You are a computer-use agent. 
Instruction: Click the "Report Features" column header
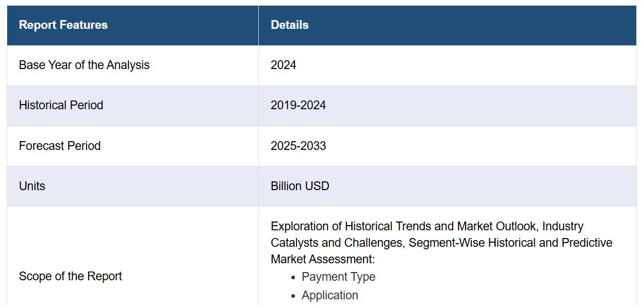63,25
